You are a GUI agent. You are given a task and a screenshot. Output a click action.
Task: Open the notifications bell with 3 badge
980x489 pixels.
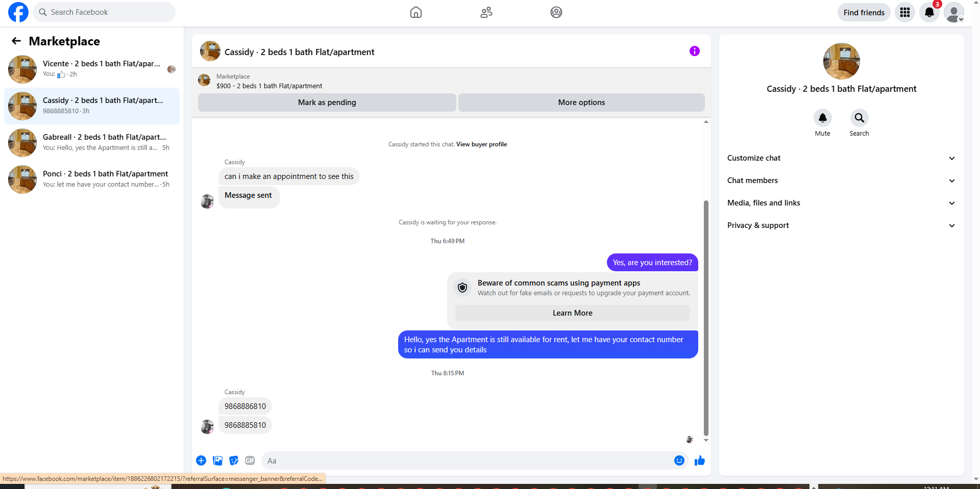(x=929, y=12)
